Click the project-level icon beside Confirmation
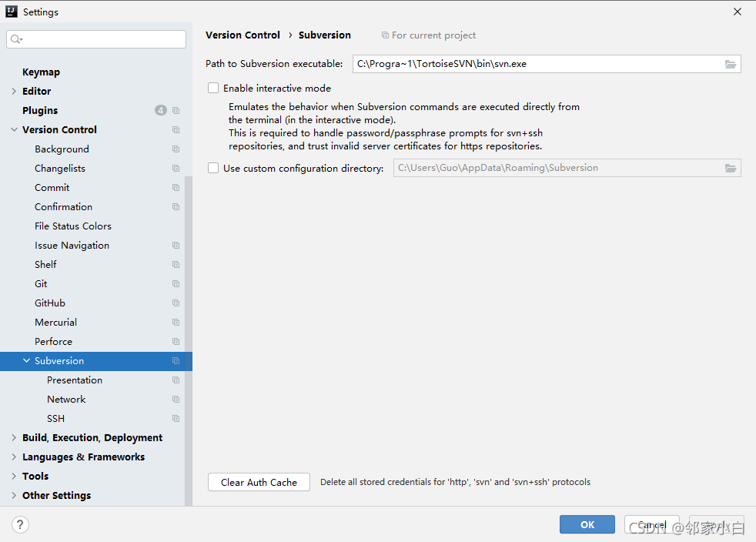This screenshot has width=756, height=542. click(176, 207)
